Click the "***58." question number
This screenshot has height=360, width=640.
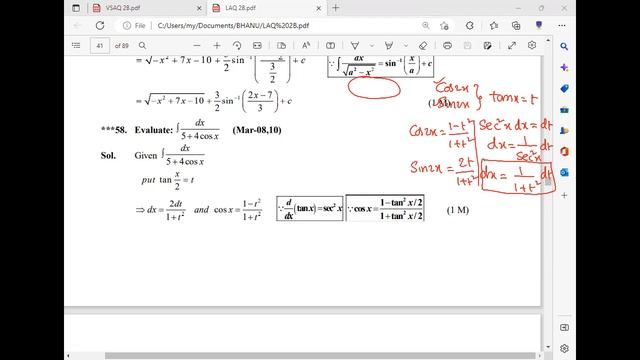(114, 130)
